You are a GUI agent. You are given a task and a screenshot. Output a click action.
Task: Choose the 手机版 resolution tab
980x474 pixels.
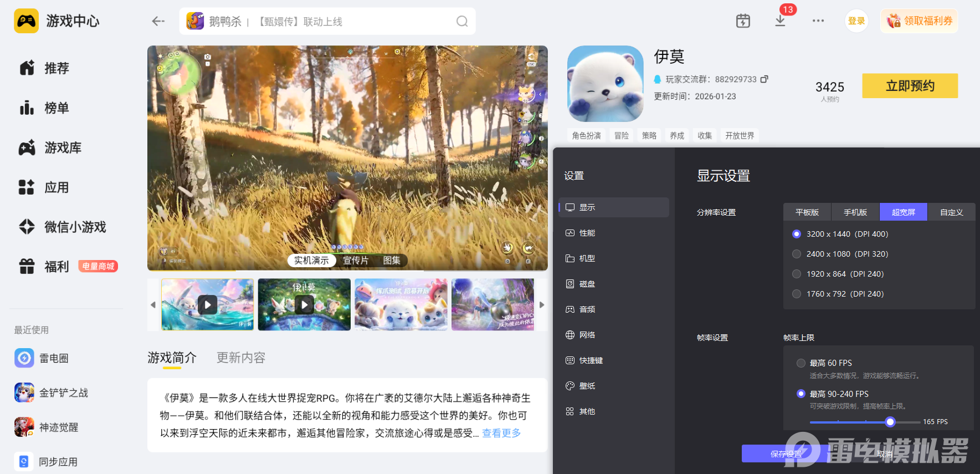click(855, 212)
